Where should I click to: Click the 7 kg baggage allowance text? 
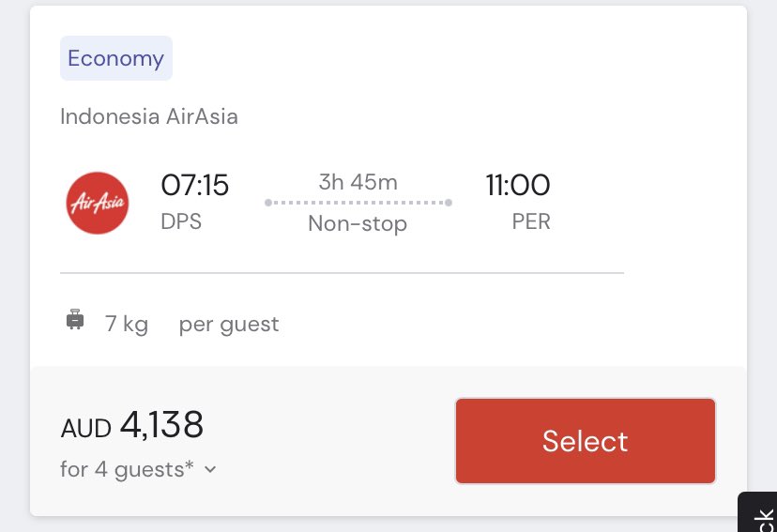127,325
